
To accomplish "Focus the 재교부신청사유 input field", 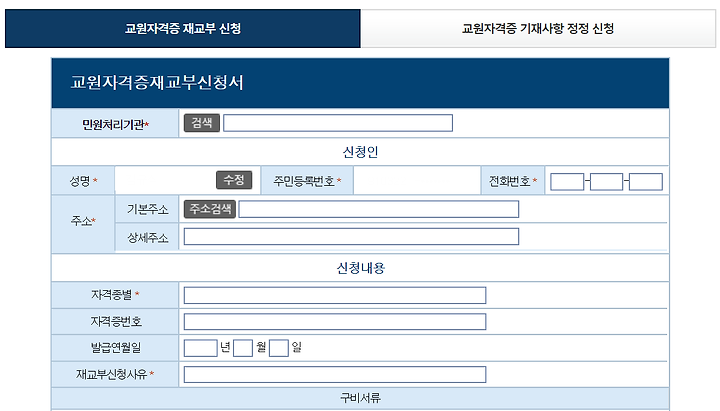I will coord(335,374).
